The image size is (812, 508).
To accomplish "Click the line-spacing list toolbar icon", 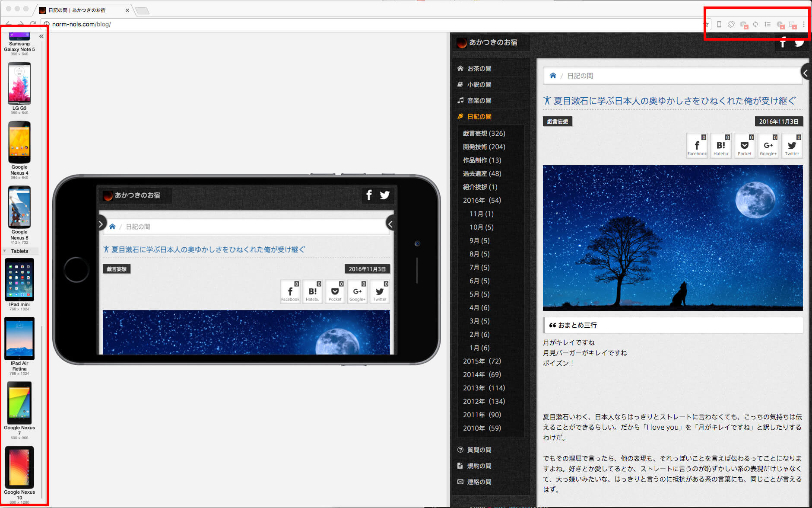I will pos(768,24).
